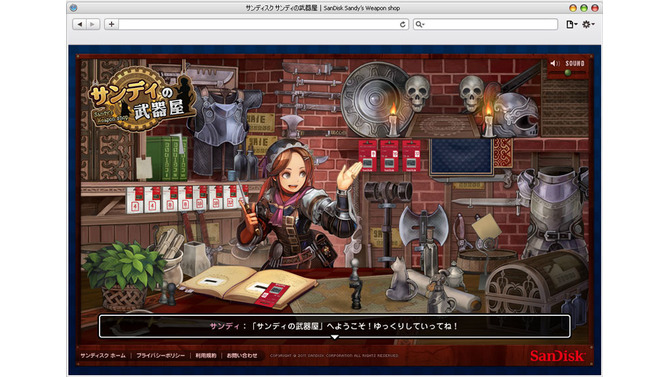Open the サンディスク ホーム footer link
Image resolution: width=670 pixels, height=377 pixels.
[103, 356]
